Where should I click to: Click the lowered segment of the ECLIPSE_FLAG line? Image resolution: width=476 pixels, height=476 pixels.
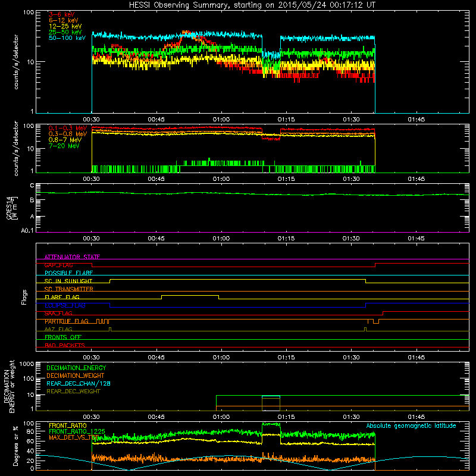tap(237, 307)
